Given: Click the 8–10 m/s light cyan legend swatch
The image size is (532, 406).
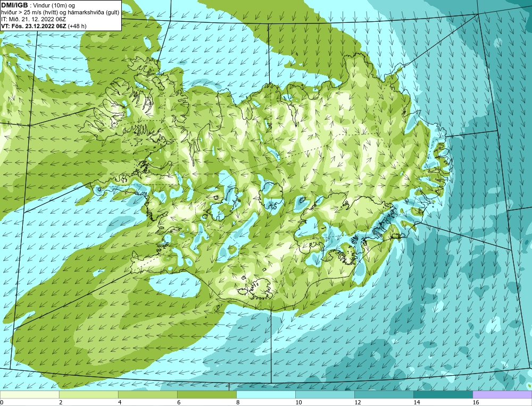Looking at the screenshot, I should (265, 395).
